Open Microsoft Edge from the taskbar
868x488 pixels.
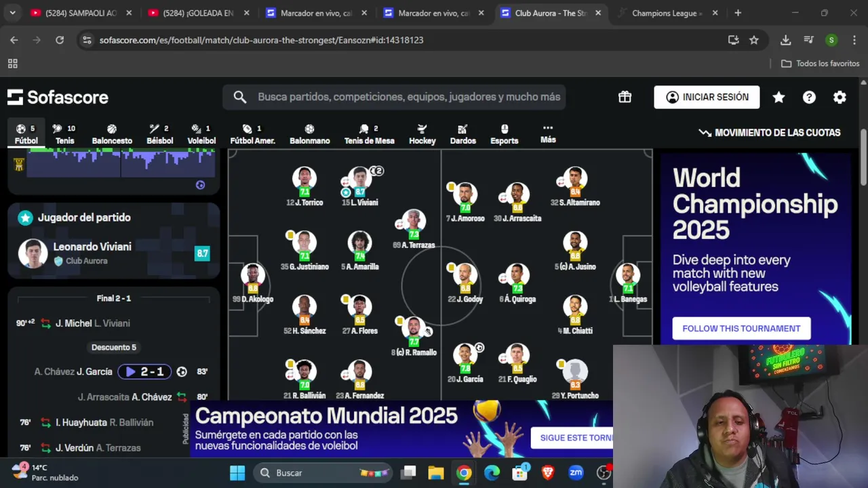492,472
